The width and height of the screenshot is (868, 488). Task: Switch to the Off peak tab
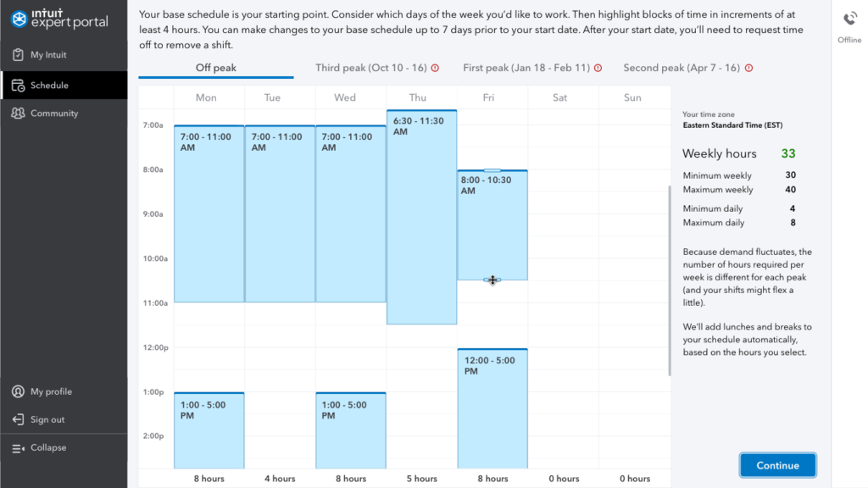click(x=216, y=68)
